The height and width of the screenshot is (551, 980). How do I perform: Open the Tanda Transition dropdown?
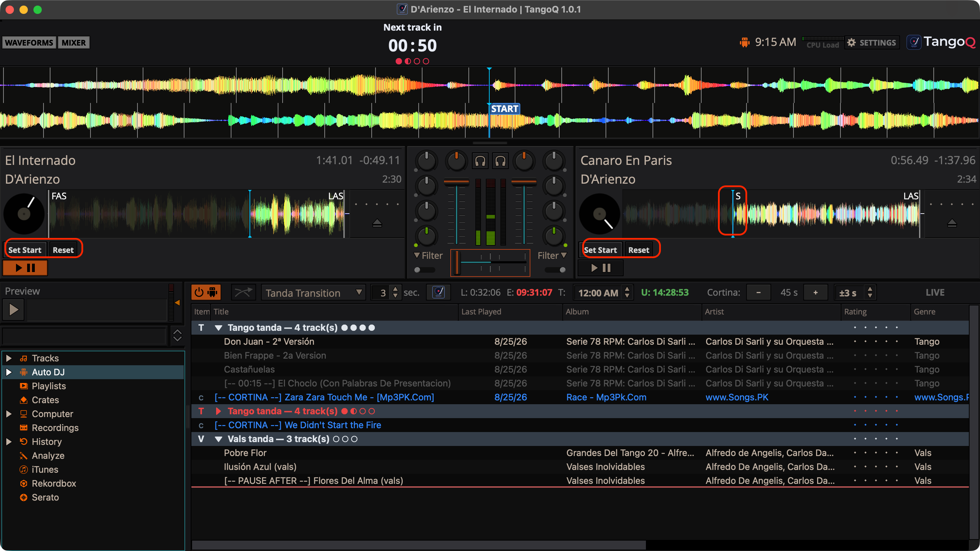[314, 293]
